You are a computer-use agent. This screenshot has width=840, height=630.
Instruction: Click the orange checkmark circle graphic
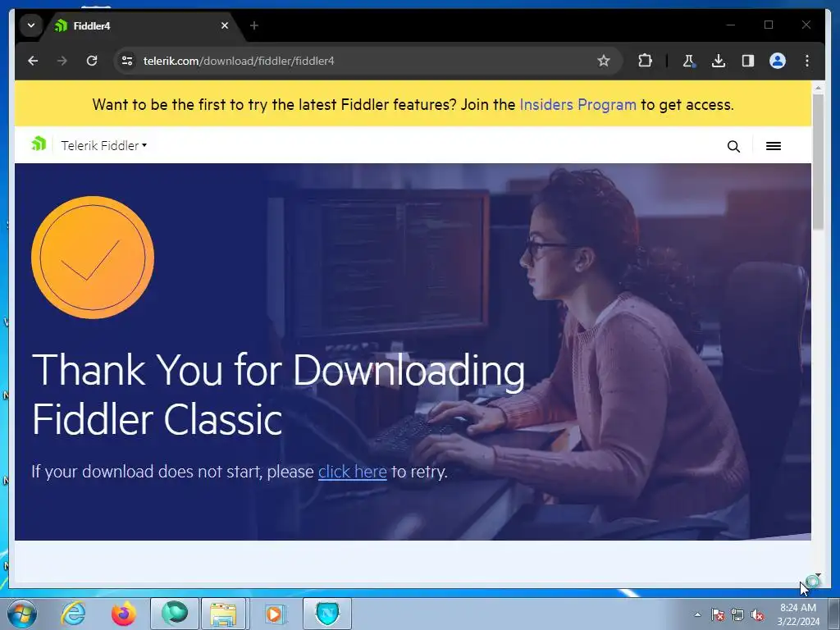(x=93, y=257)
